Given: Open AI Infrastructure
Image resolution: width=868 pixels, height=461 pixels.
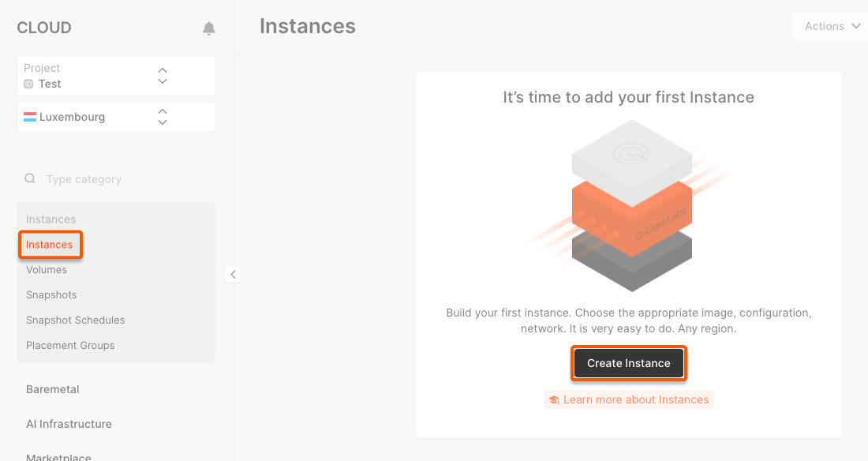Looking at the screenshot, I should click(69, 424).
